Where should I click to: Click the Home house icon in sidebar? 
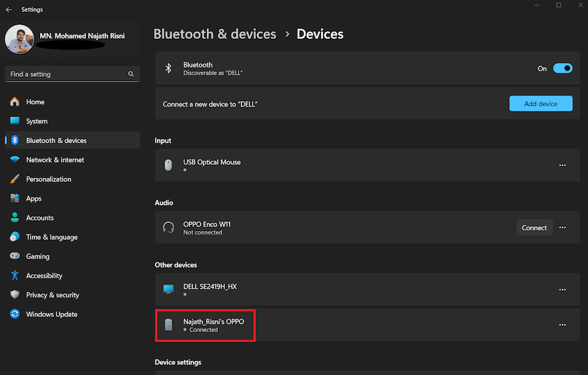(x=15, y=102)
